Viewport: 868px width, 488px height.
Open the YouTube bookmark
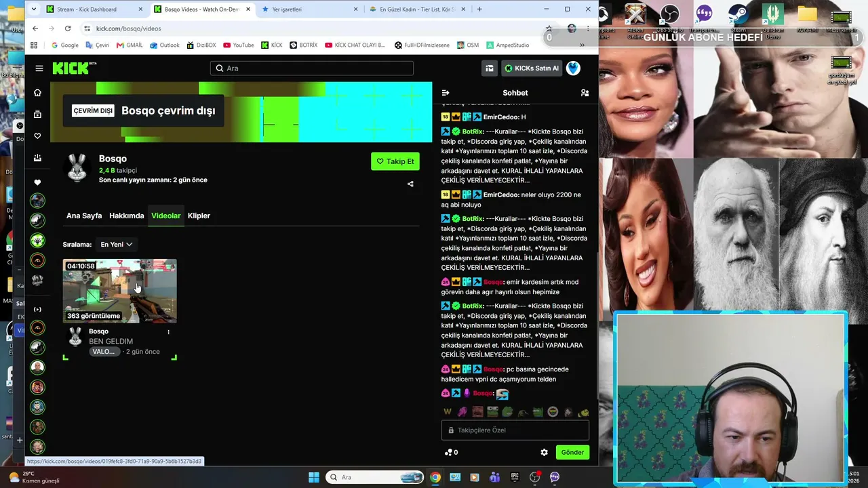click(238, 45)
